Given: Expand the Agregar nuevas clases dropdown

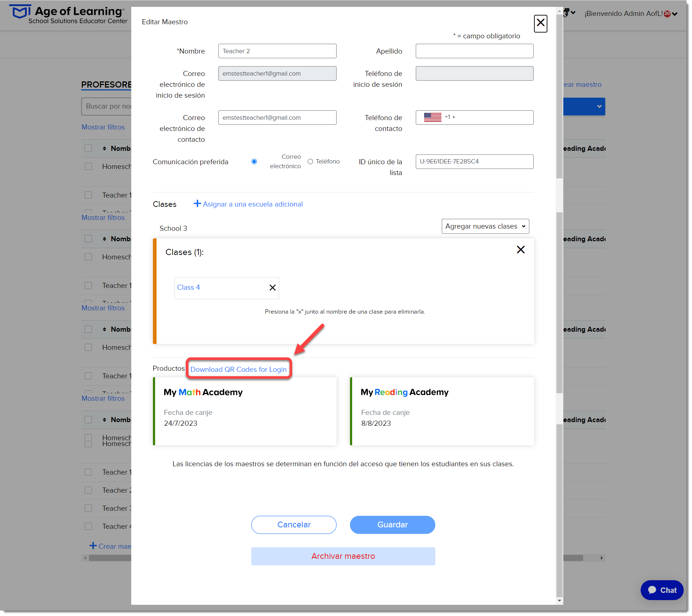Looking at the screenshot, I should tap(485, 226).
